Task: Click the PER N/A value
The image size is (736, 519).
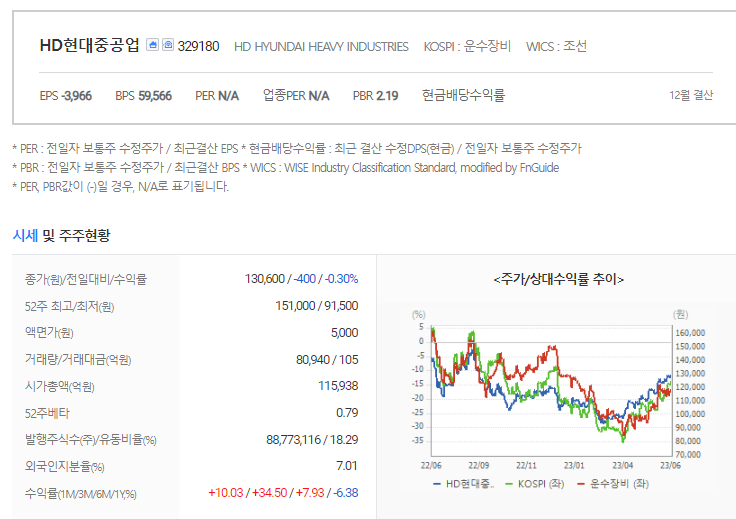Action: point(217,96)
